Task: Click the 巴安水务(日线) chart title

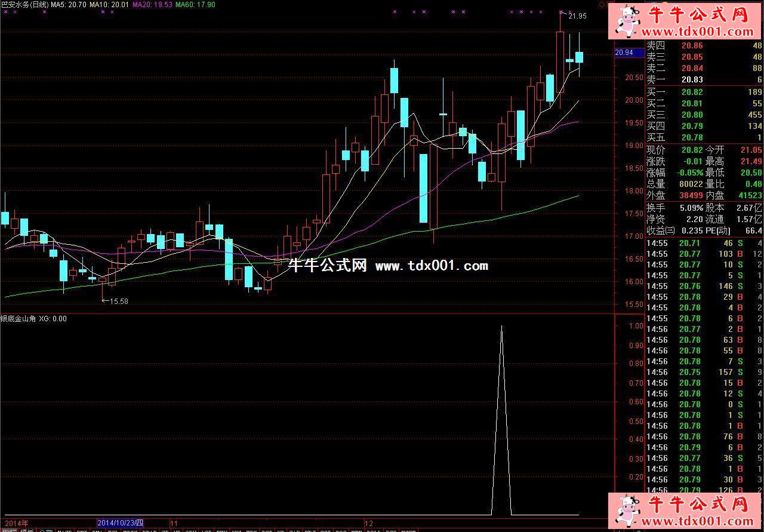Action: [24, 5]
